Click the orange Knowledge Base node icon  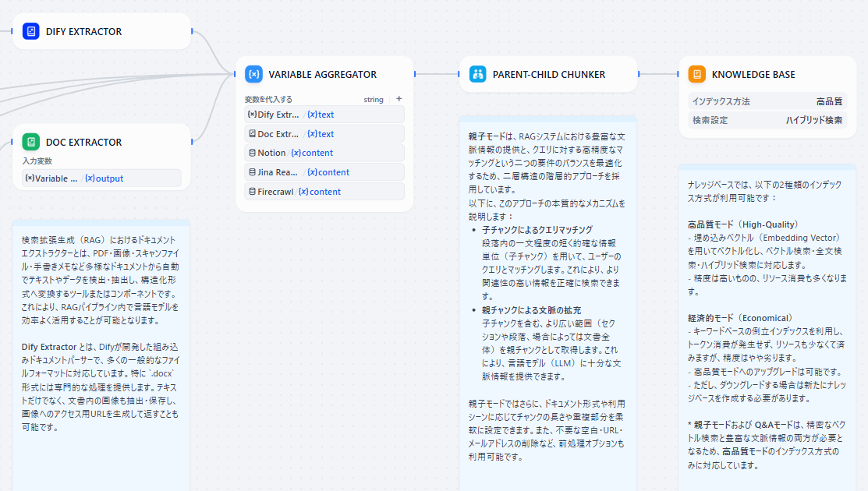[x=696, y=75]
